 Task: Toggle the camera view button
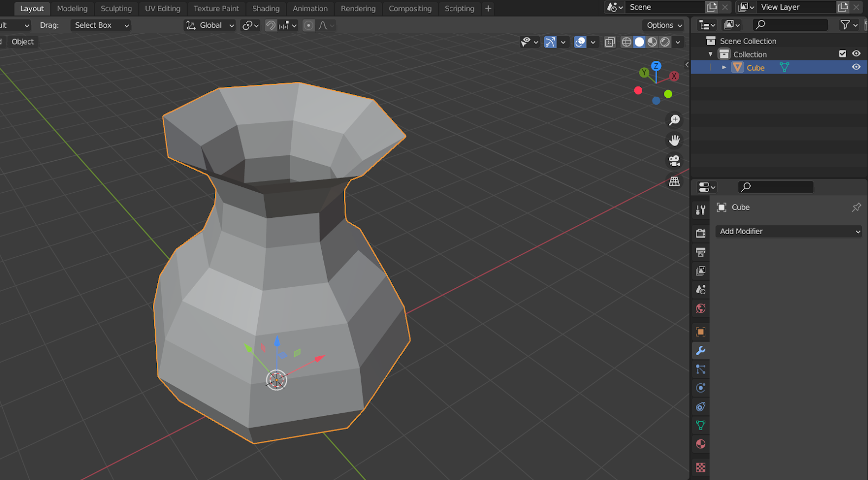[674, 161]
